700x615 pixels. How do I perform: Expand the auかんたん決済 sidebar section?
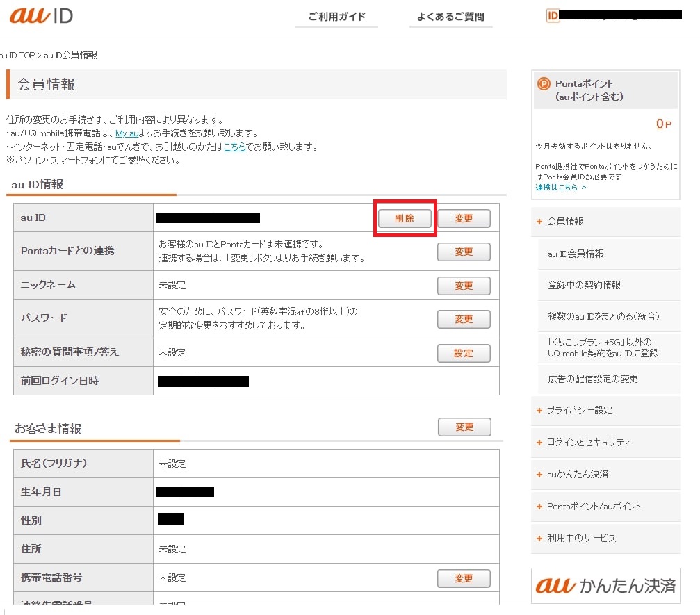[x=605, y=475]
